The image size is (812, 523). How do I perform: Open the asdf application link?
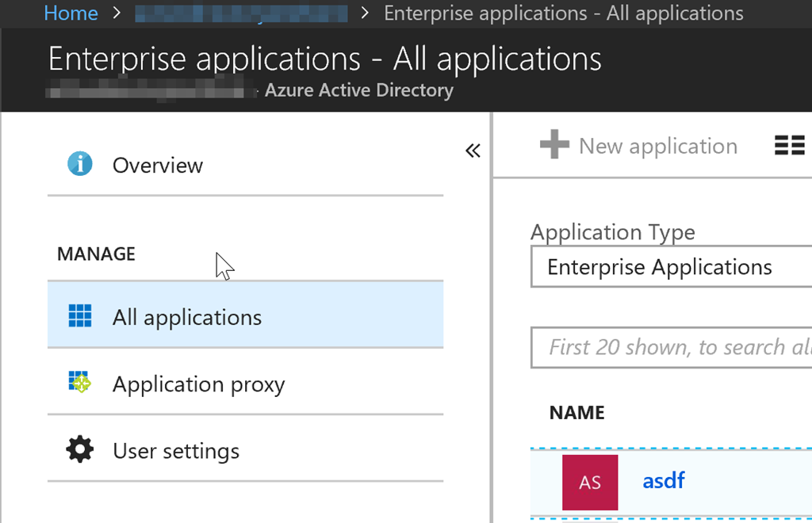tap(664, 480)
